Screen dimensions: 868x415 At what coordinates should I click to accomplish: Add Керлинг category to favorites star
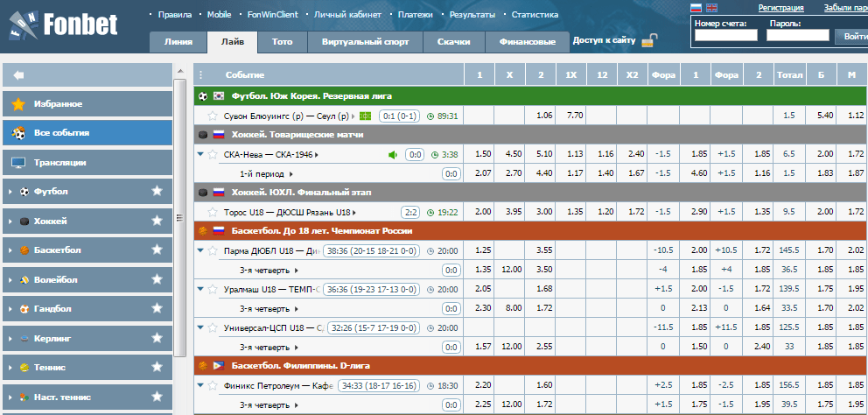coord(157,337)
